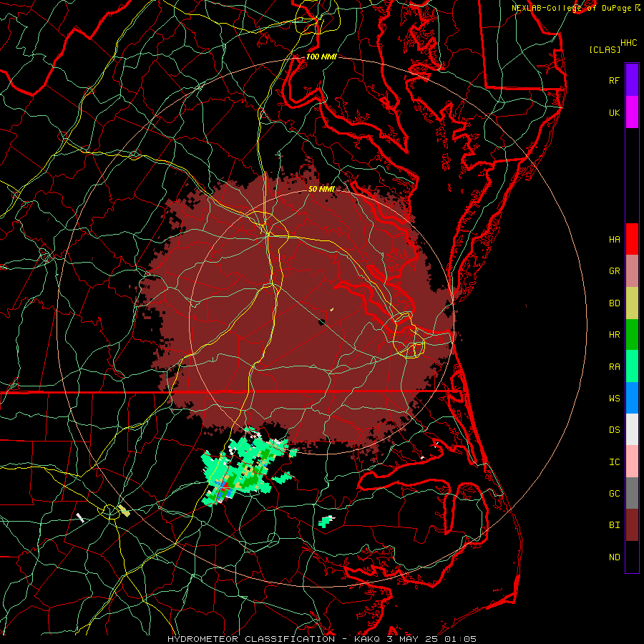644x644 pixels.
Task: Click the BI legend label
Action: pyautogui.click(x=614, y=525)
